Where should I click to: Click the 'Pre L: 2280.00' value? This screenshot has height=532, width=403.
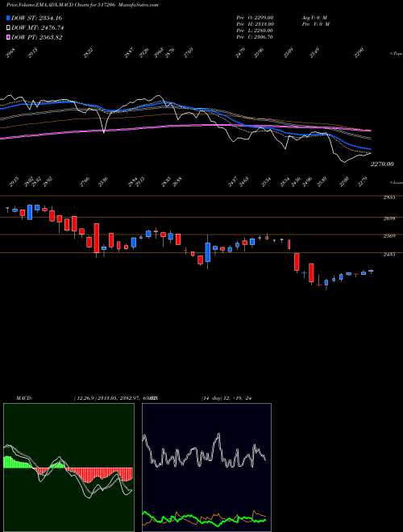pyautogui.click(x=255, y=31)
